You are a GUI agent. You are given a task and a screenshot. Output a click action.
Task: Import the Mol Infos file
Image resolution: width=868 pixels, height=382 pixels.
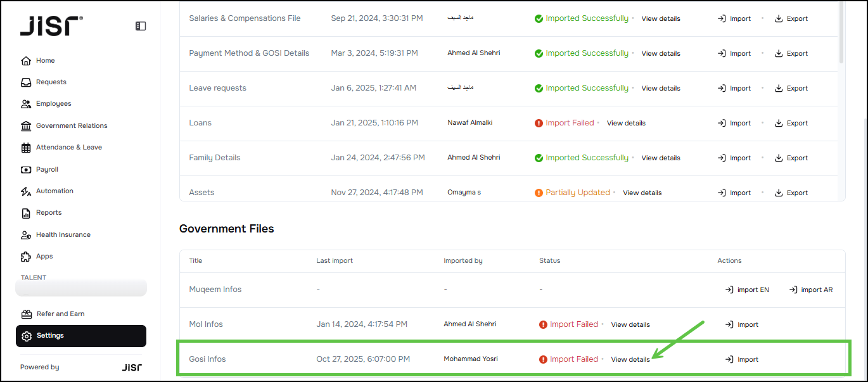click(x=742, y=324)
